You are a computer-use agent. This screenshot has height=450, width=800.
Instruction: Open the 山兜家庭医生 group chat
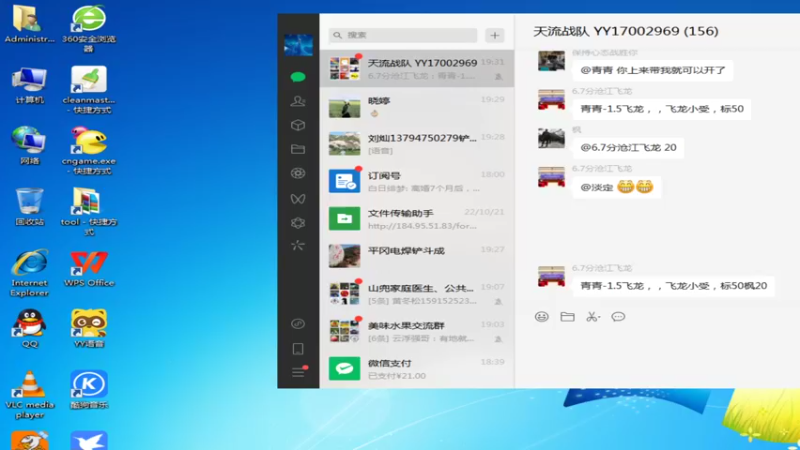tap(417, 294)
